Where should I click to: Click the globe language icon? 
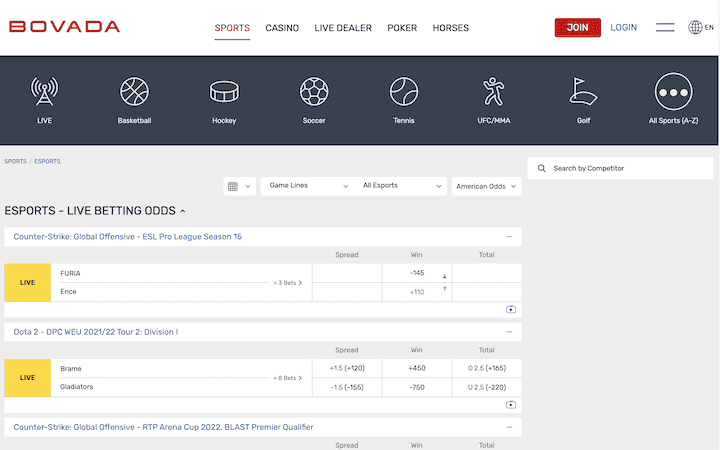pyautogui.click(x=695, y=28)
